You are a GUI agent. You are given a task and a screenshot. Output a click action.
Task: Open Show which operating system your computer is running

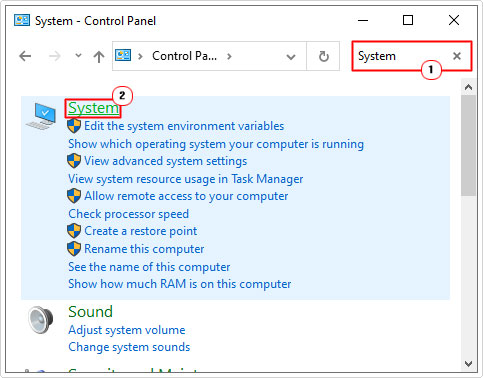point(216,144)
